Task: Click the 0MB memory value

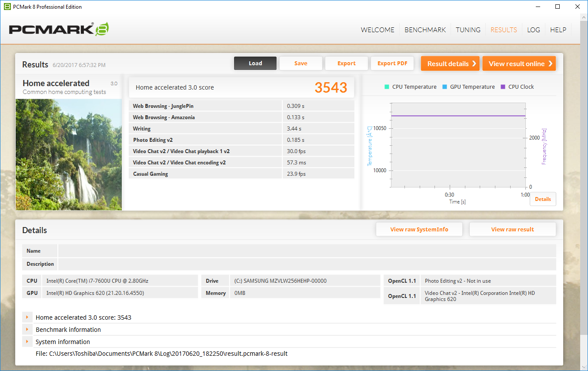Action: [240, 293]
